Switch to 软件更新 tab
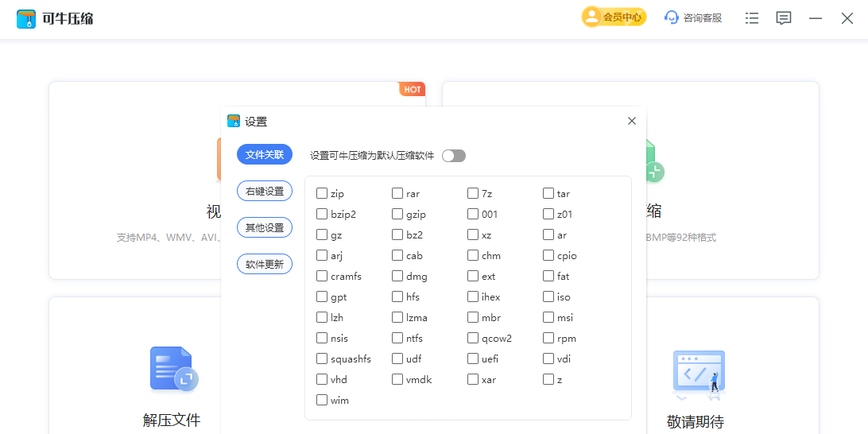868x434 pixels. (x=265, y=264)
